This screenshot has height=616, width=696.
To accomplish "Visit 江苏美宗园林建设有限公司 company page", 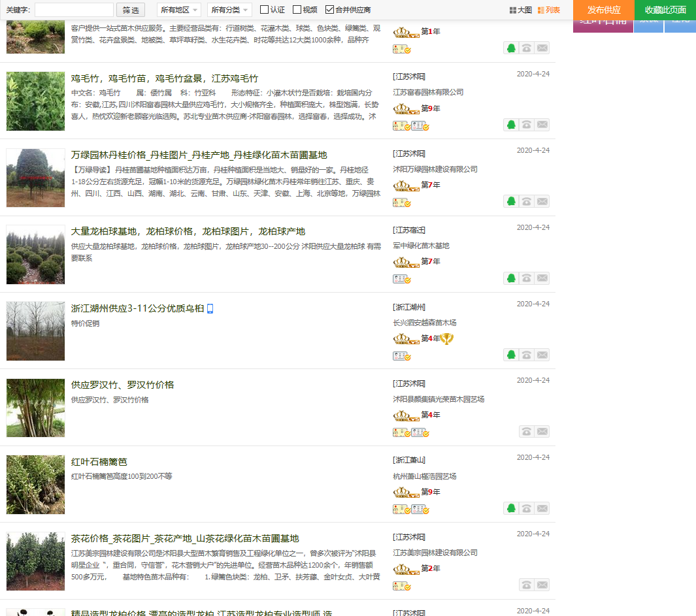I will coord(435,553).
